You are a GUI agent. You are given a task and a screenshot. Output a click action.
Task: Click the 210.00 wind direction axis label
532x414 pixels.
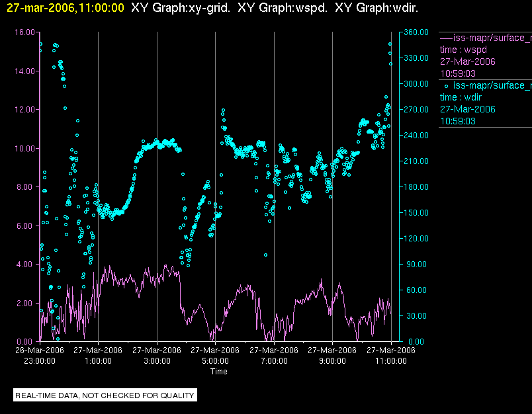[x=416, y=161]
